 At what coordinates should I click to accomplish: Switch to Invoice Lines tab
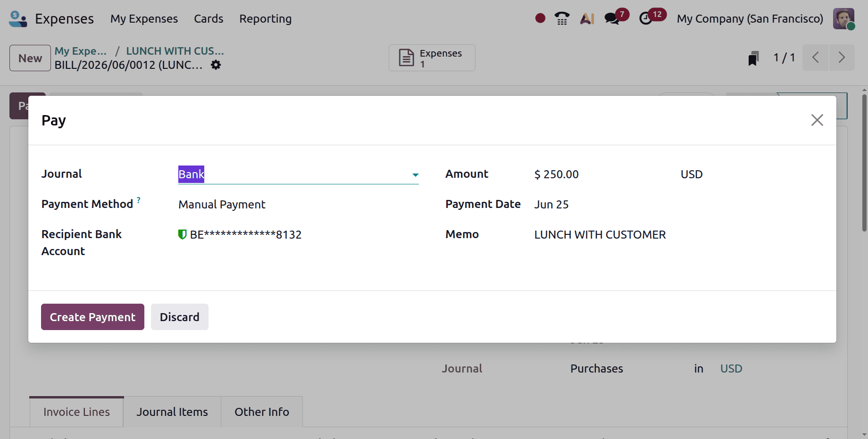[x=76, y=412]
